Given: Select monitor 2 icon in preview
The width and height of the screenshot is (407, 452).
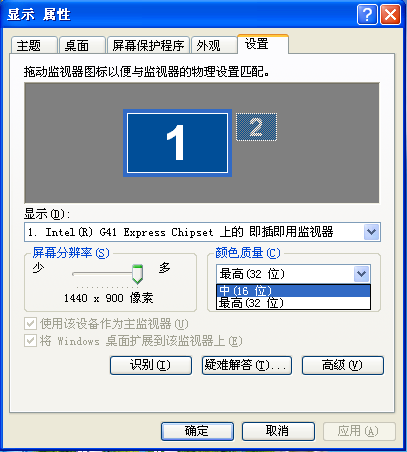Looking at the screenshot, I should click(256, 127).
